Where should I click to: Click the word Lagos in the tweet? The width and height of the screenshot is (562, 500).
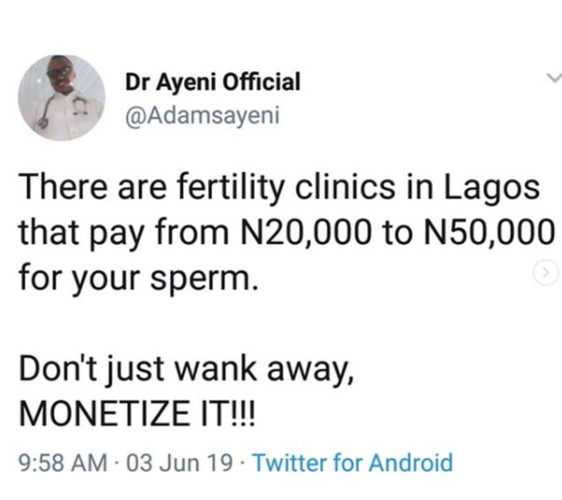(x=492, y=189)
